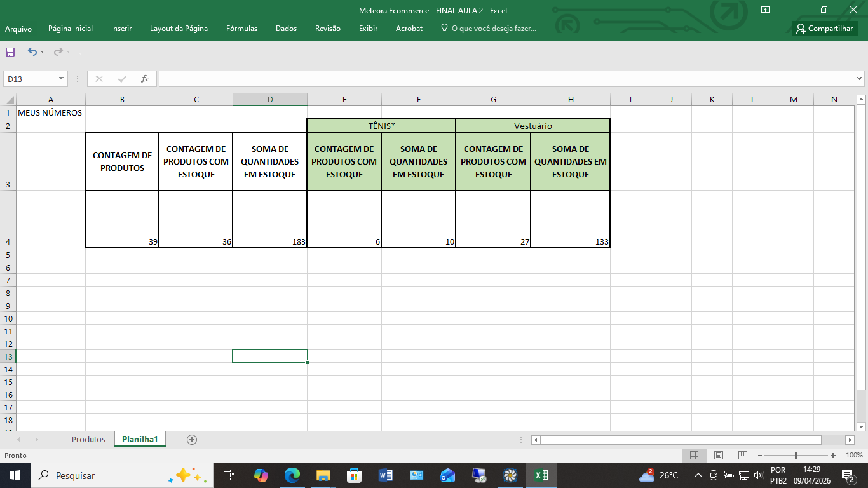Open the Acrobat ribbon tab
Screen dimensions: 868x488
[409, 29]
